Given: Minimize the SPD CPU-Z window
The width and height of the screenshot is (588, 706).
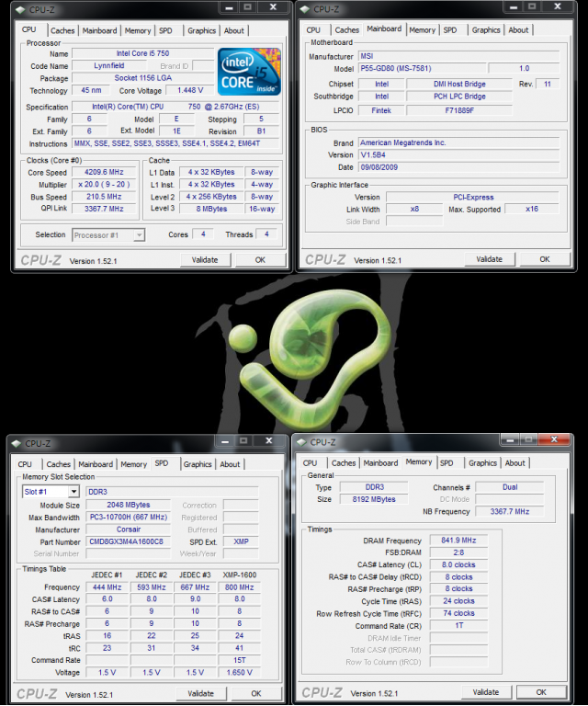Looking at the screenshot, I should click(x=225, y=441).
